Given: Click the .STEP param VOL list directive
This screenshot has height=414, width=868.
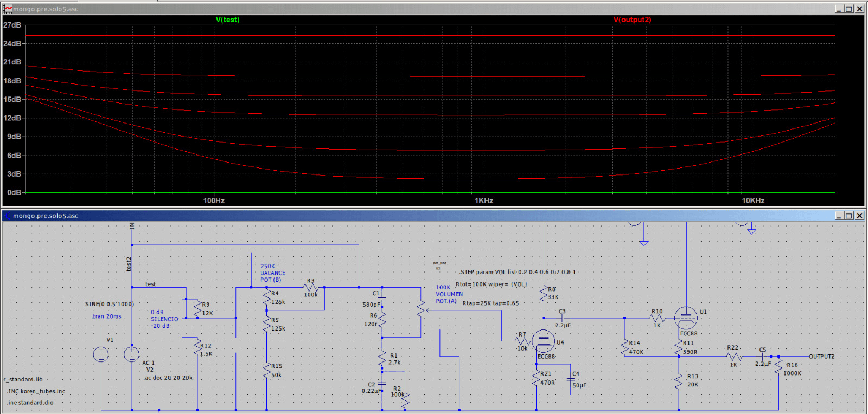Looking at the screenshot, I should [x=518, y=272].
